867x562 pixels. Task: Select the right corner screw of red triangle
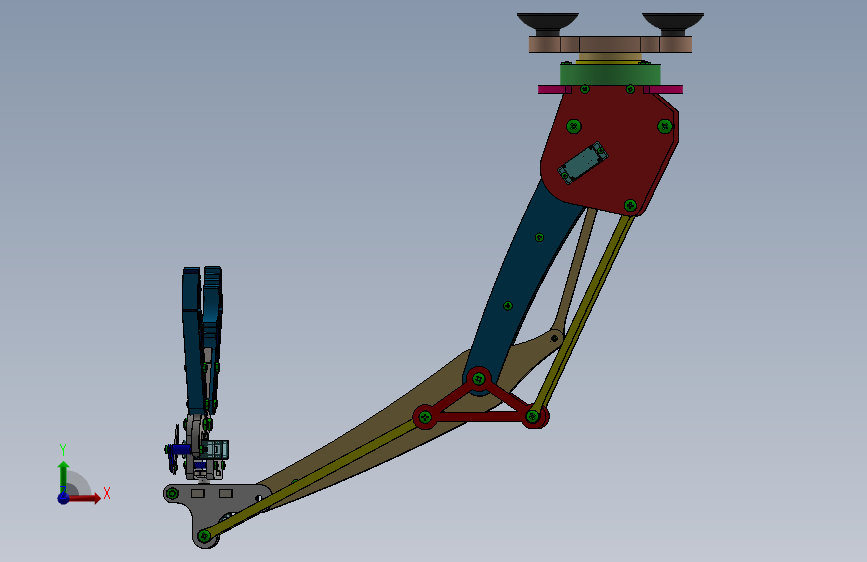coord(533,416)
